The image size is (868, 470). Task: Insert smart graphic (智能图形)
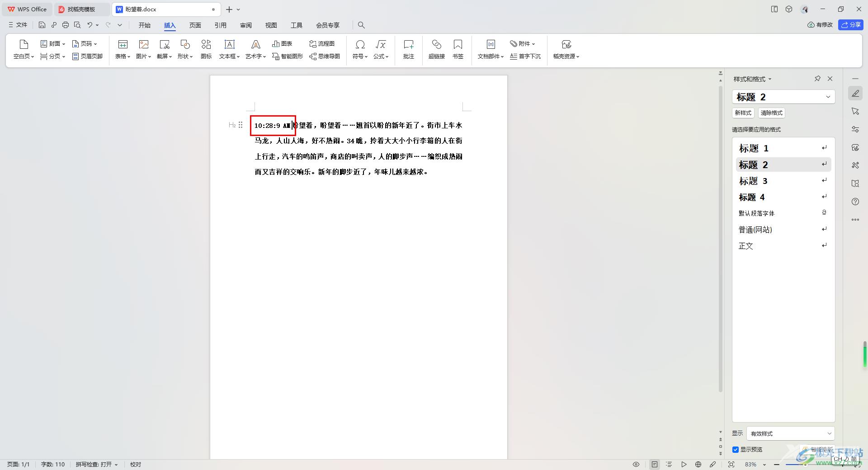click(x=288, y=56)
